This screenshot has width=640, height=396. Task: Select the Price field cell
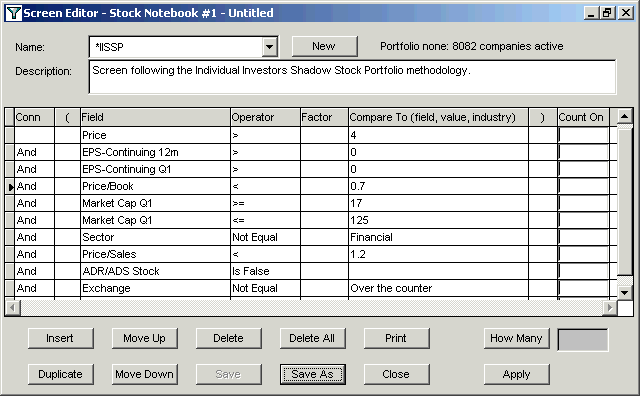pos(155,135)
